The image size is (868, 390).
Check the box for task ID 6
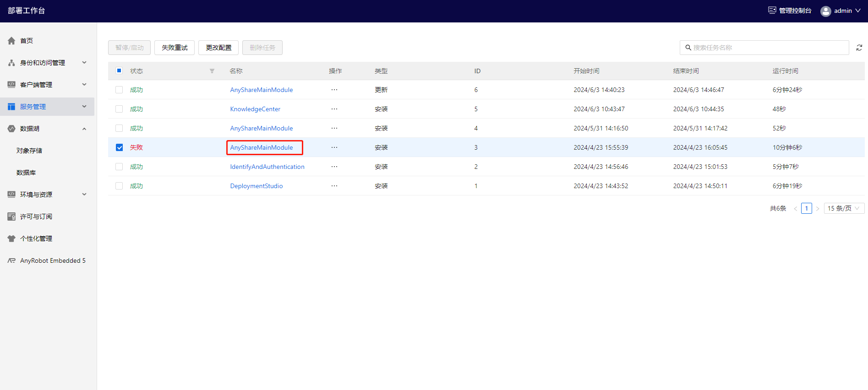[x=119, y=90]
